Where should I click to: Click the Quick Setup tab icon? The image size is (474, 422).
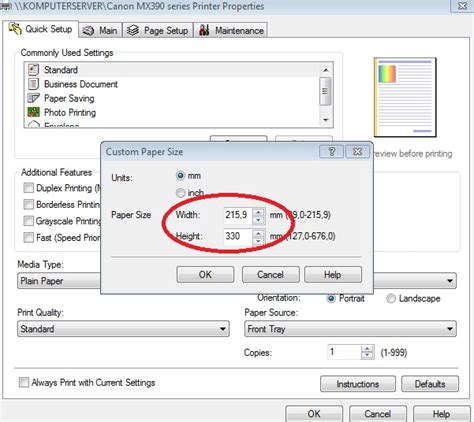(15, 29)
